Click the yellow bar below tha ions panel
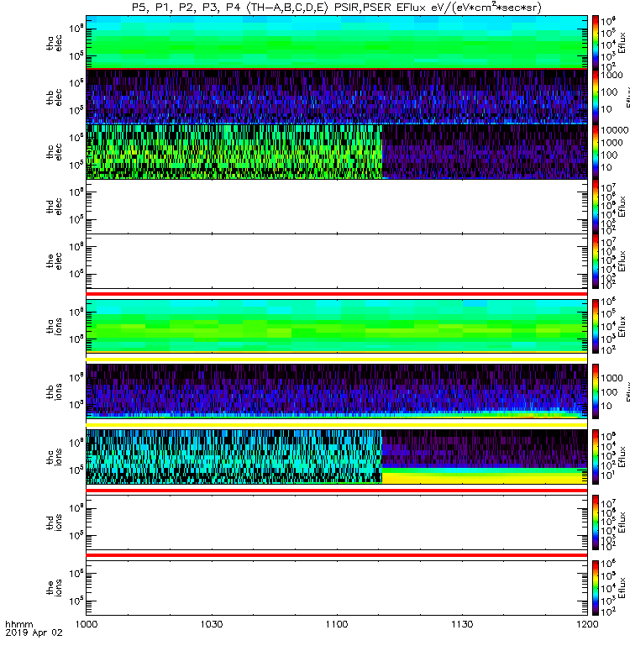 pos(337,360)
